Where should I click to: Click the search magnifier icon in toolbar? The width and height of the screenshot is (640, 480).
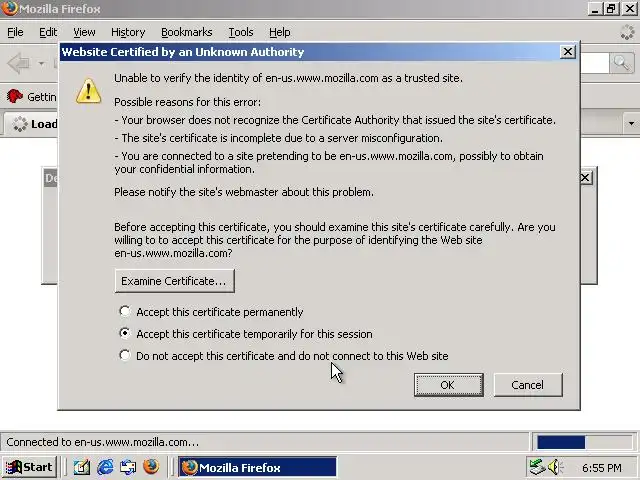(621, 63)
